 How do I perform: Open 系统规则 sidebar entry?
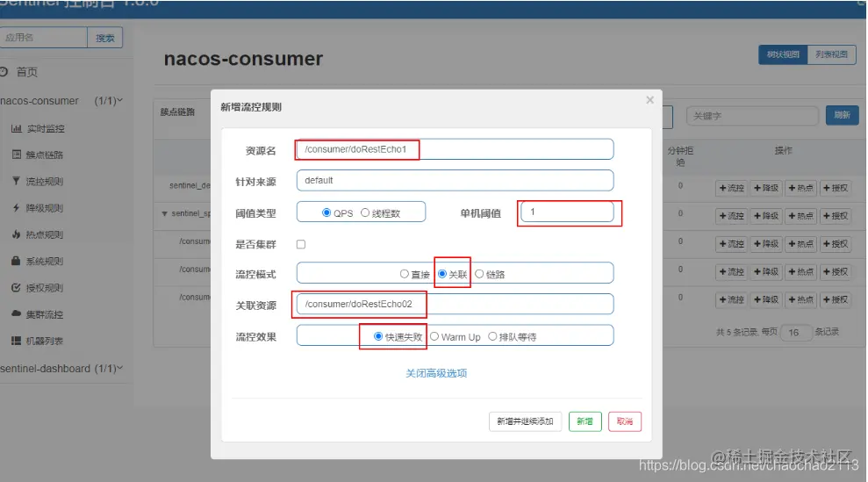(38, 261)
